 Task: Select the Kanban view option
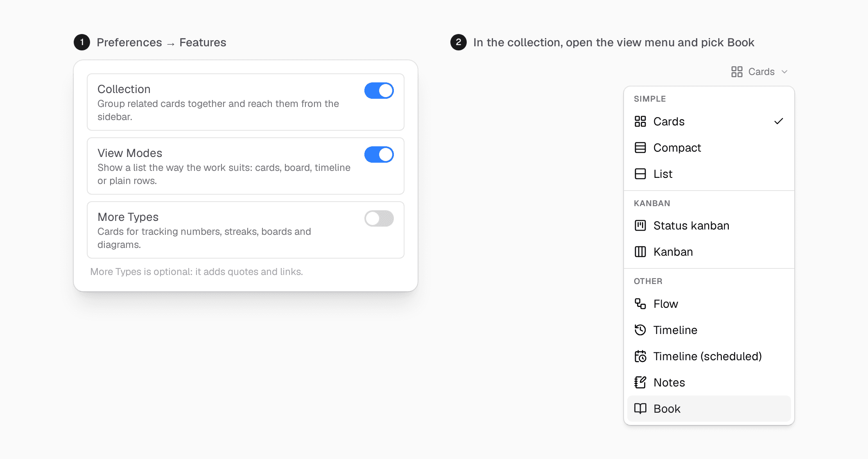(709, 252)
